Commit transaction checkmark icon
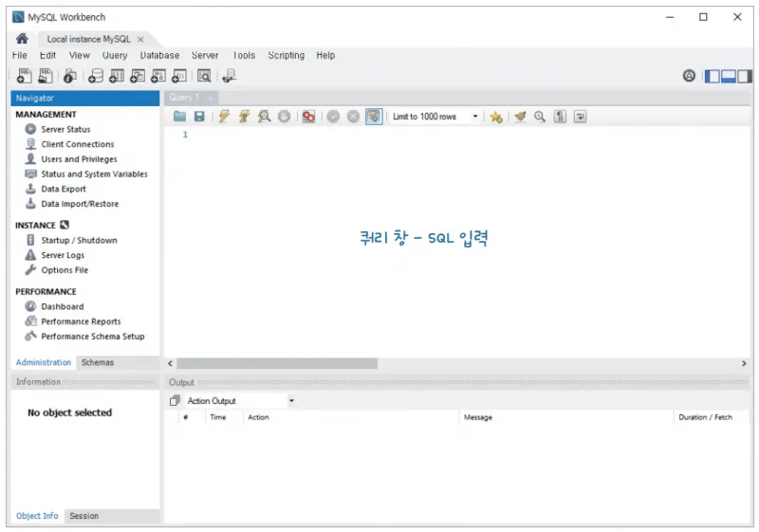759x532 pixels. (x=333, y=116)
